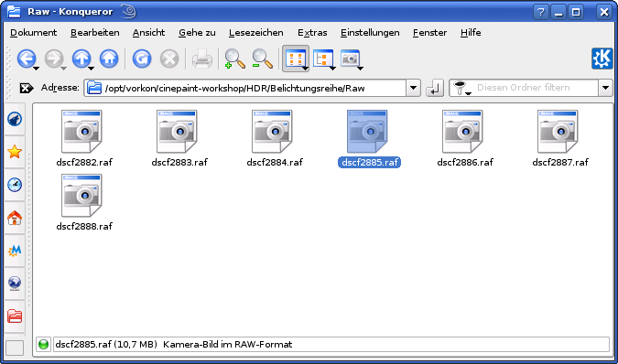The height and width of the screenshot is (364, 618).
Task: Click the dscf2885.raf file name label
Action: click(369, 162)
